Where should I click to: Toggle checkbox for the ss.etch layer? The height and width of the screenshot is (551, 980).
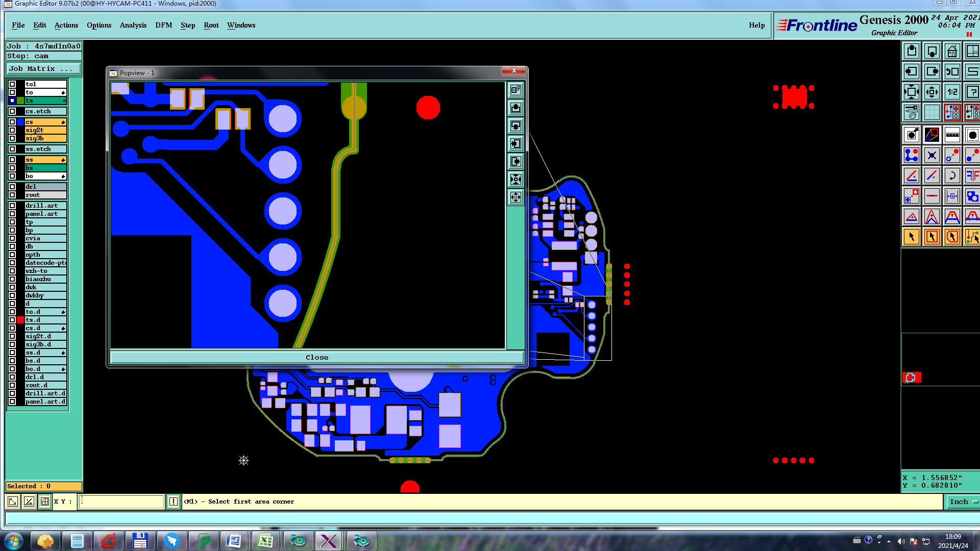(x=12, y=149)
